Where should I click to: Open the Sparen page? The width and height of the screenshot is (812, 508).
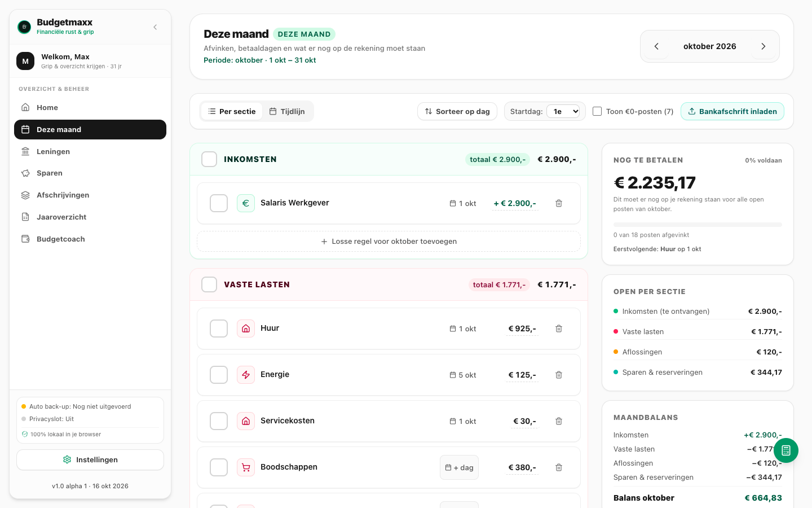pyautogui.click(x=90, y=173)
